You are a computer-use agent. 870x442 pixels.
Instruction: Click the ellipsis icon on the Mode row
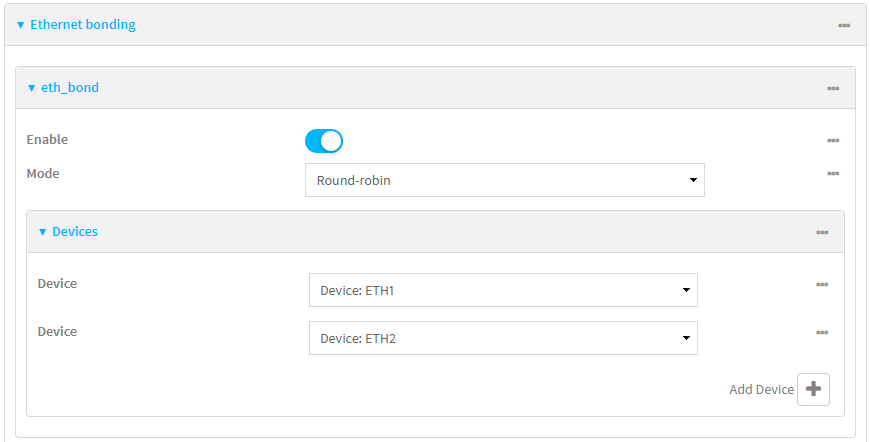pos(832,174)
